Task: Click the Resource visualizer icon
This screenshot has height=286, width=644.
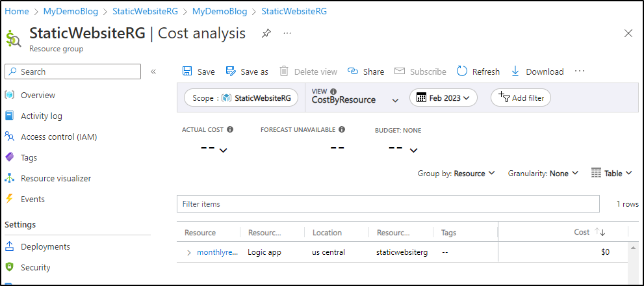Action: point(10,178)
